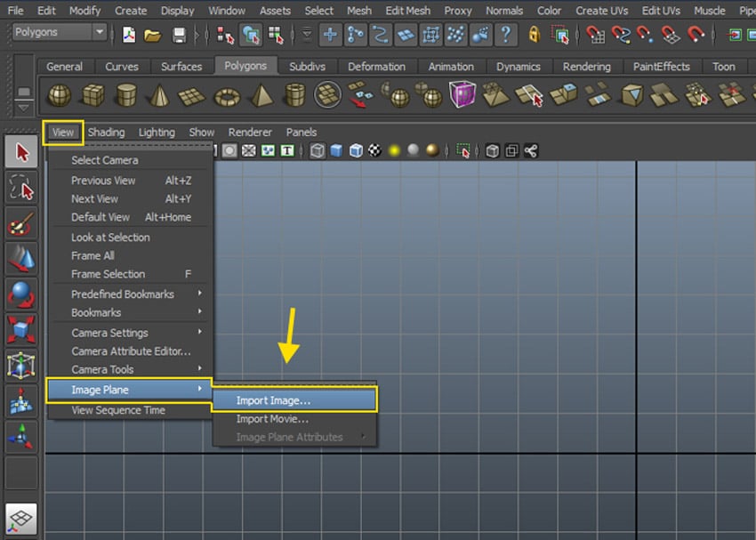Screen dimensions: 756x540
Task: Open the Polygons menu set dropdown
Action: click(60, 33)
